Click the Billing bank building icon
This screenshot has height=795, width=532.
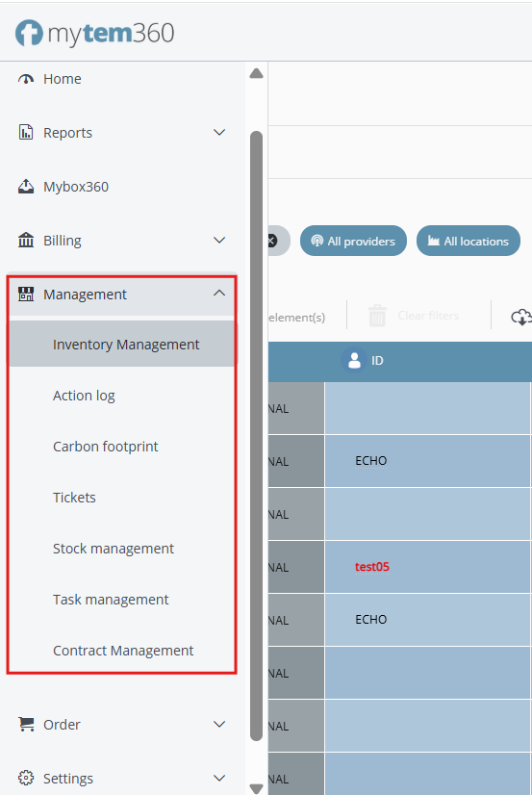point(26,241)
